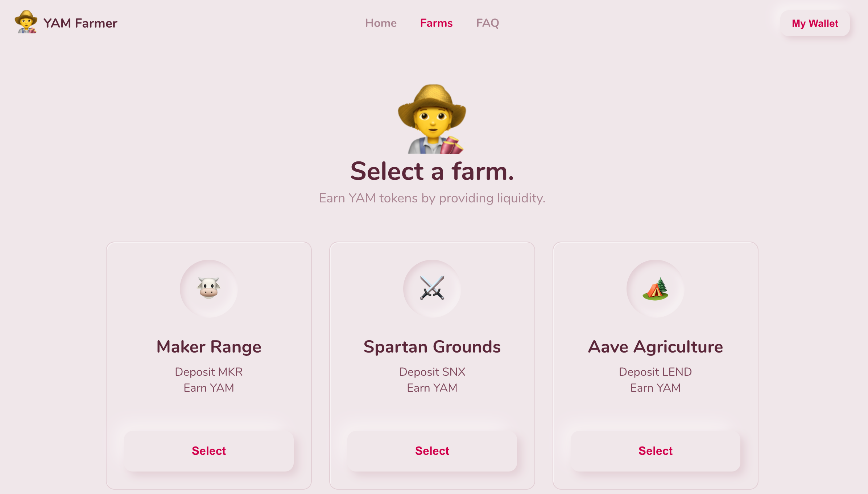Screen dimensions: 868x494
Task: Click the cow icon on Maker Range
Action: click(209, 288)
